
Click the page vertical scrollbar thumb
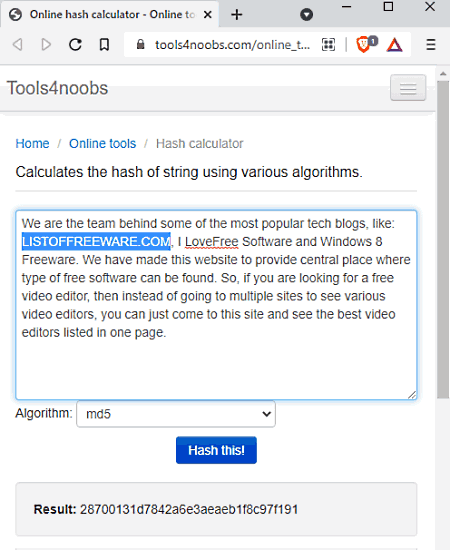point(443,240)
